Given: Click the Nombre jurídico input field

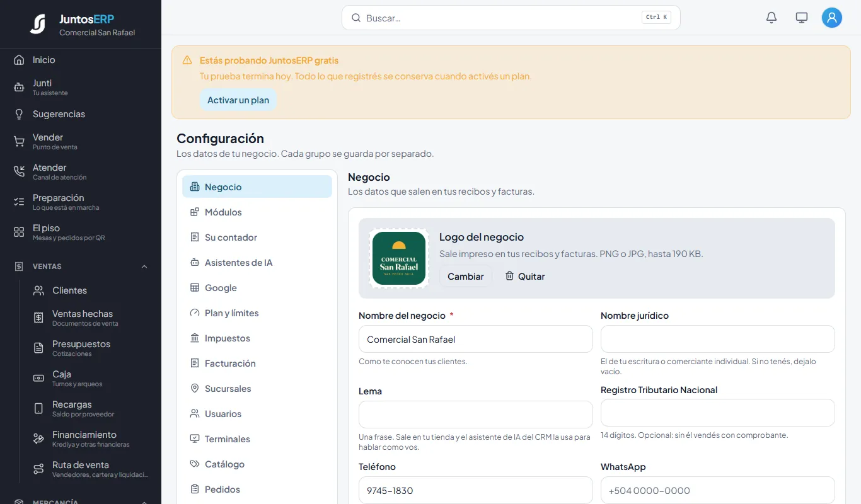Looking at the screenshot, I should (718, 339).
